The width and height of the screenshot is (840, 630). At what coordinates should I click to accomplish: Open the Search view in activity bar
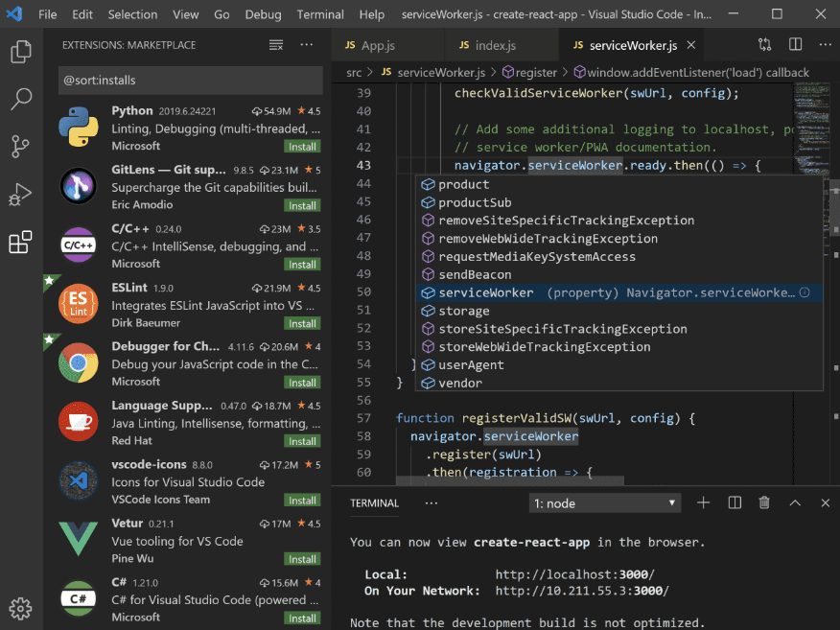[21, 99]
